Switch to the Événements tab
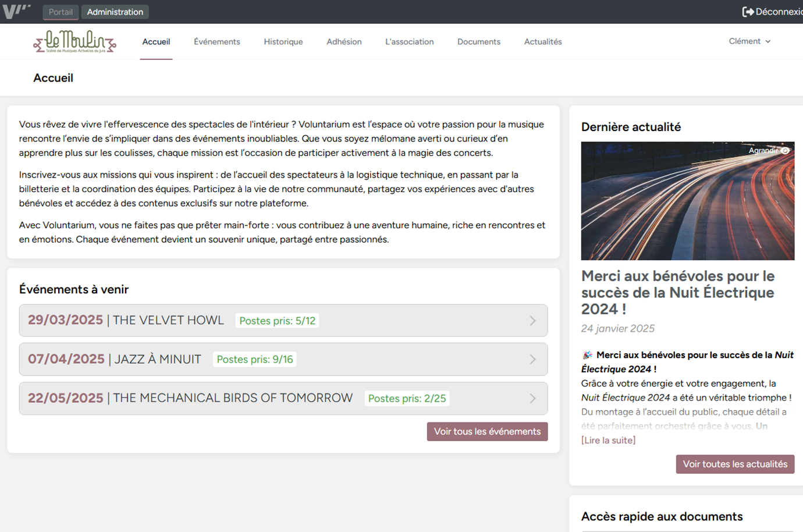 click(x=217, y=41)
